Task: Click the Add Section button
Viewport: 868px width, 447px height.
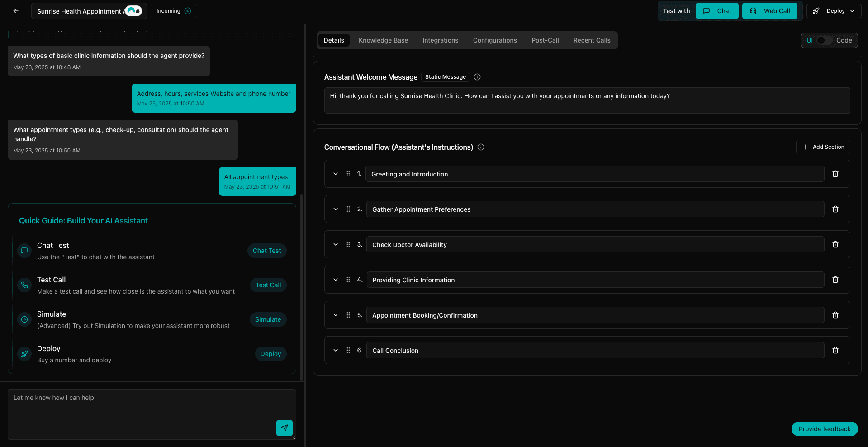Action: pos(823,147)
